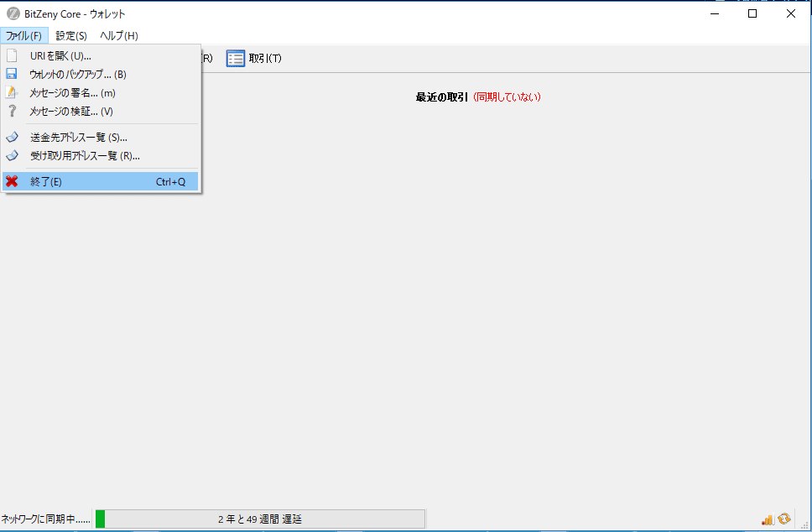Viewport: 812px width, 532px height.
Task: Click the sign message pencil icon
Action: [x=12, y=93]
